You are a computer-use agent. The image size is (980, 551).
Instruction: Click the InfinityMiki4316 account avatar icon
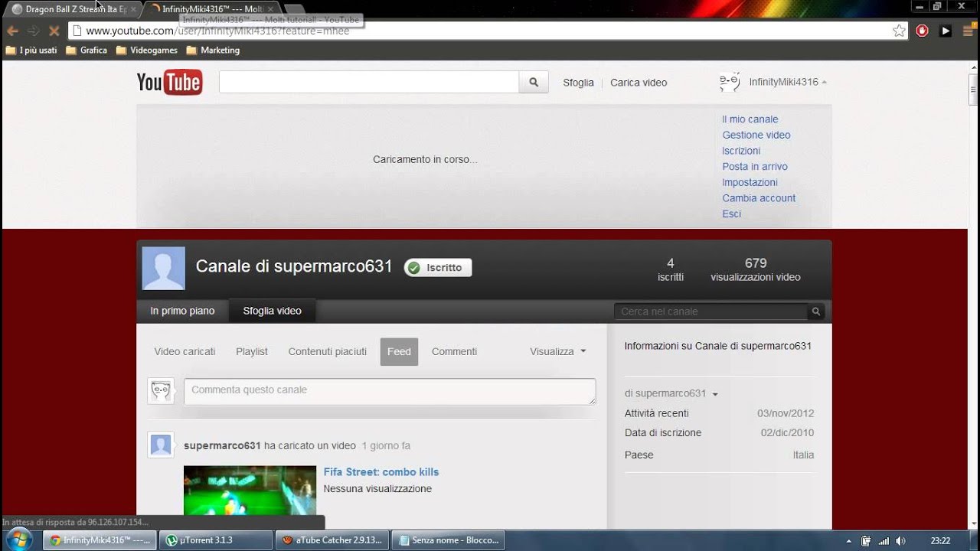coord(730,82)
